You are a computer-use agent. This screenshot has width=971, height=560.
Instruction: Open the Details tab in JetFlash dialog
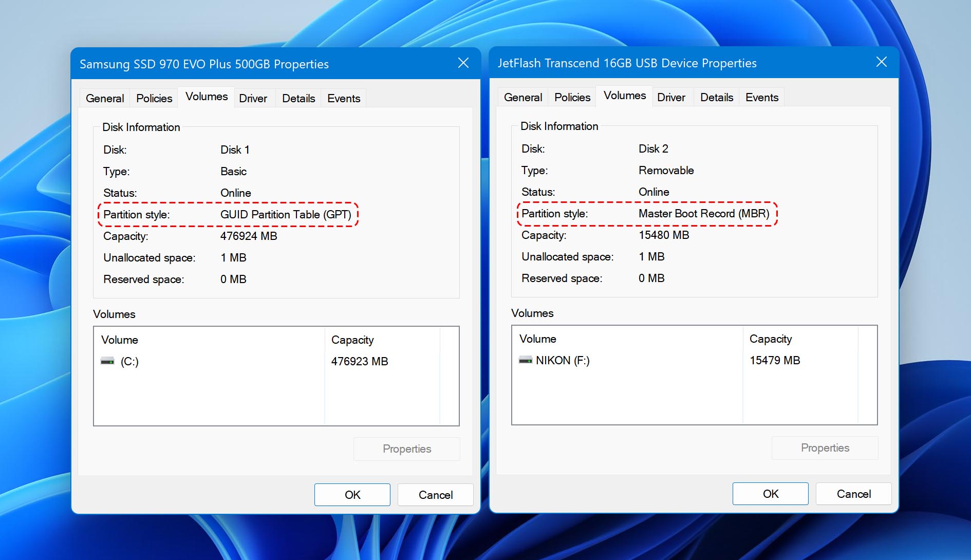[x=716, y=97]
